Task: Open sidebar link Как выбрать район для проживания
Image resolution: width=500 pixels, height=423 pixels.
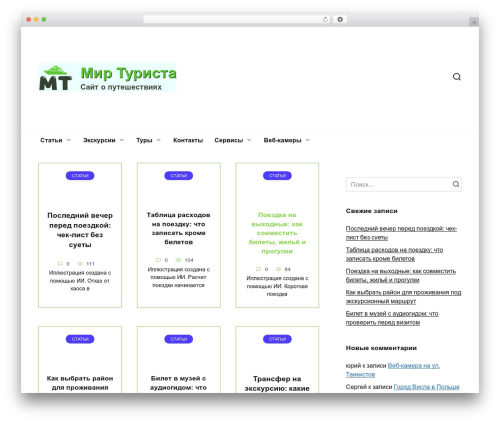Action: point(403,297)
